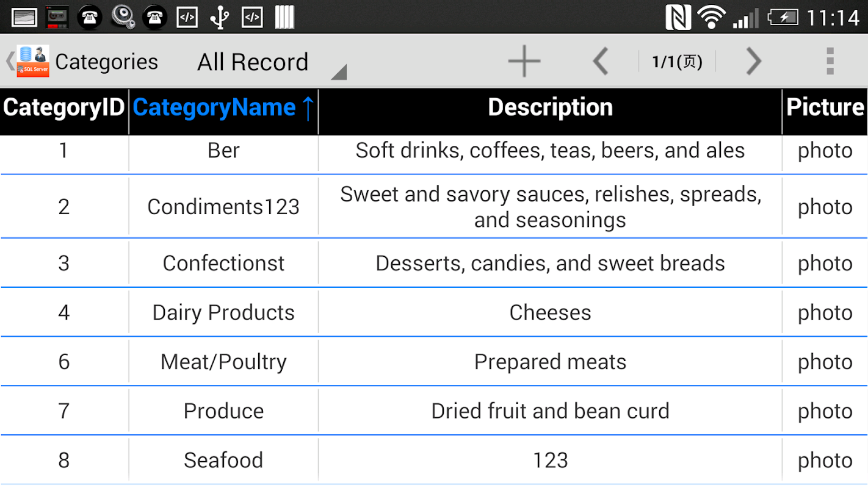Select the Dairy Products row
Viewport: 868px width, 488px height.
434,312
